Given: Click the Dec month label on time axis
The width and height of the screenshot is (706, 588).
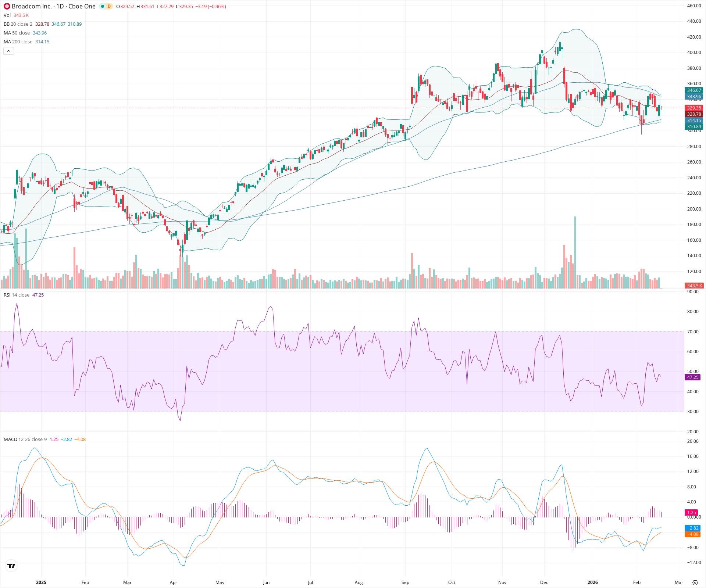Looking at the screenshot, I should [544, 582].
